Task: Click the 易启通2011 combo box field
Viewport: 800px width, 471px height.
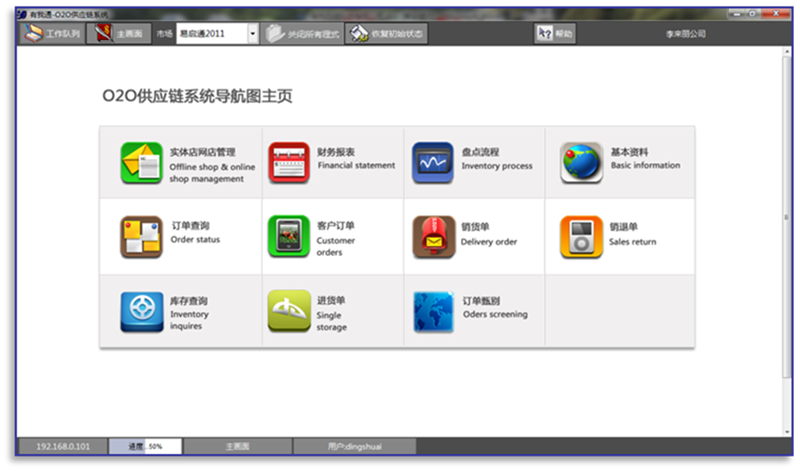Action: point(211,34)
